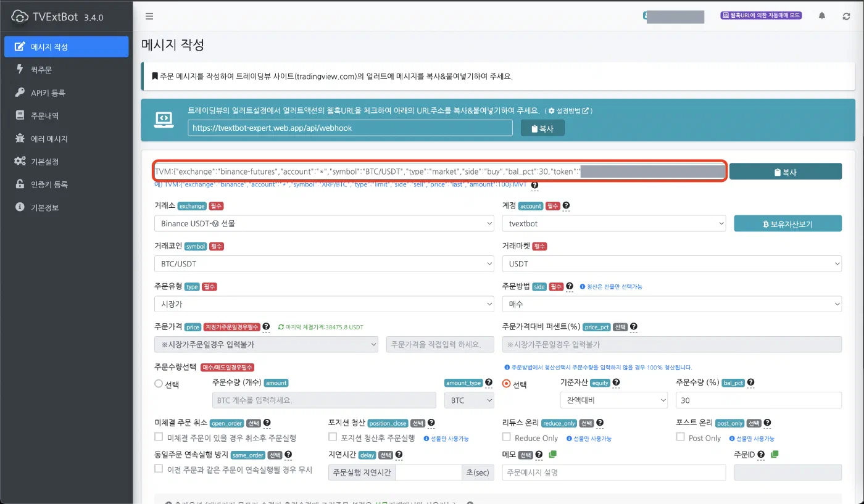
Task: Enable the Post Only checkbox
Action: pos(681,437)
